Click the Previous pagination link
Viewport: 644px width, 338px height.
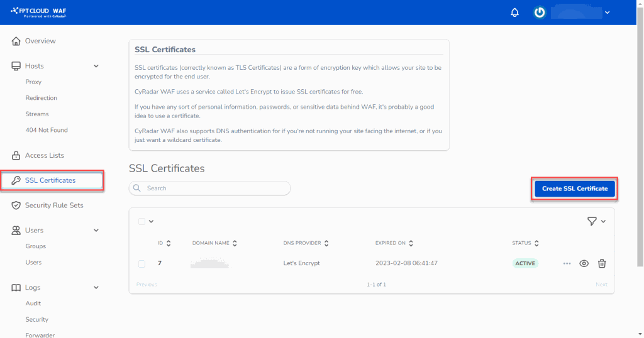[x=147, y=284]
